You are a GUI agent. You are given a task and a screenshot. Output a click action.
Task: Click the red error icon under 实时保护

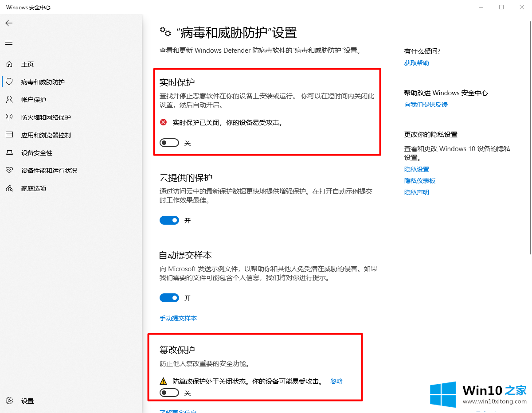click(164, 122)
